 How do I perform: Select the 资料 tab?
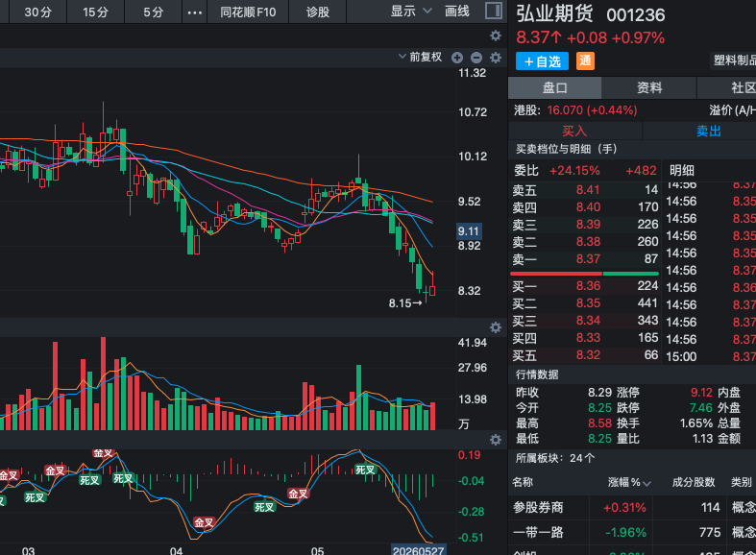tap(649, 87)
